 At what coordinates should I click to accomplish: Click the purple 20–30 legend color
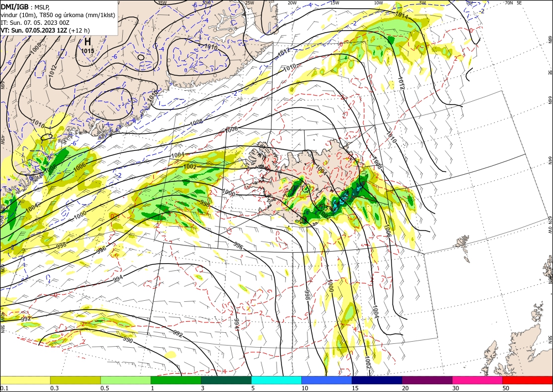click(427, 380)
